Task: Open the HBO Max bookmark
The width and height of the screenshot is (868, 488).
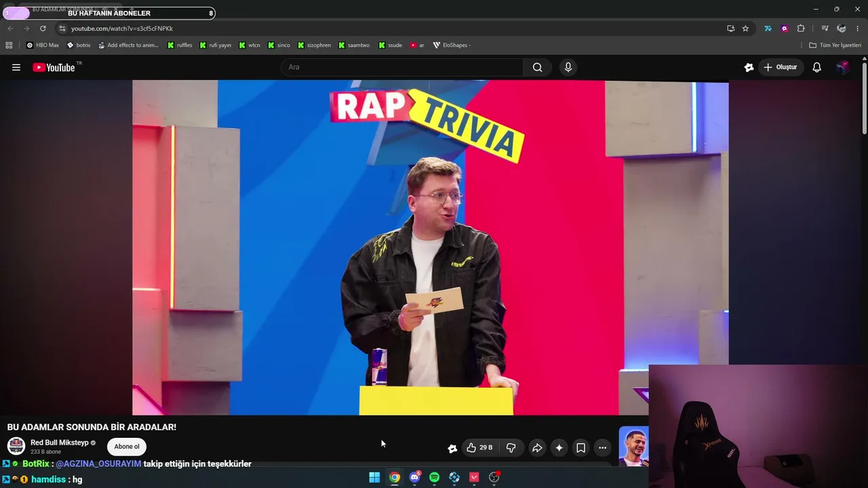Action: coord(43,45)
